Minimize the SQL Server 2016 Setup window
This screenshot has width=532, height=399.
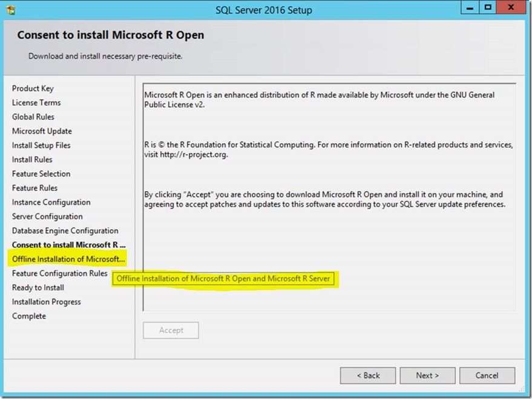470,7
